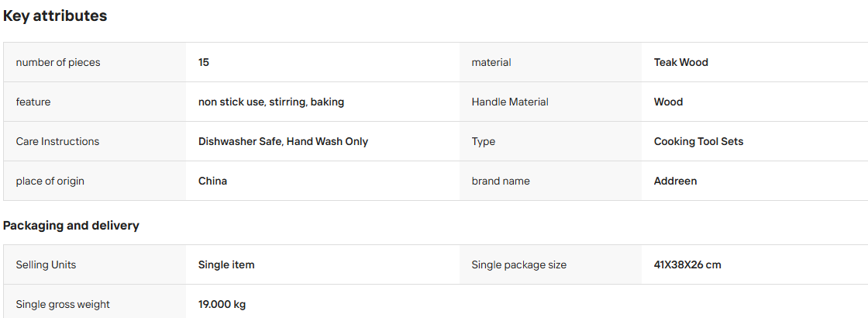Click the Care Instructions label
Screen dimensions: 868x318
(57, 141)
